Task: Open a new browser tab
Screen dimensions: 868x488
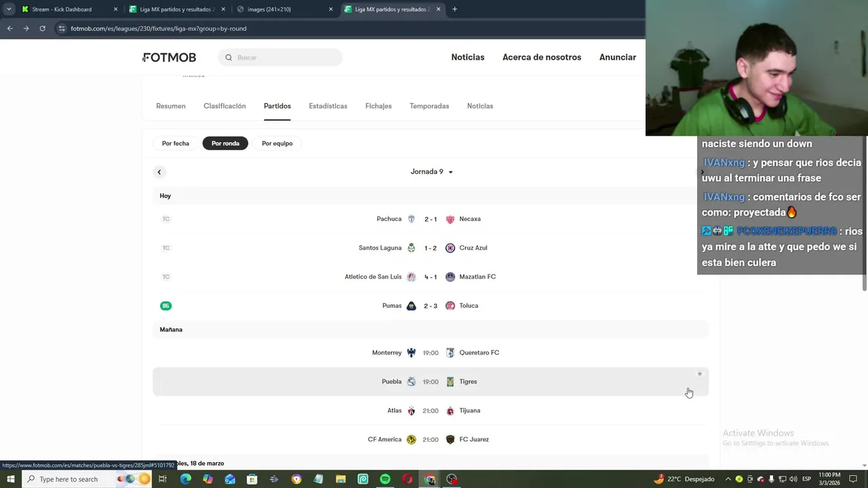Action: (454, 9)
